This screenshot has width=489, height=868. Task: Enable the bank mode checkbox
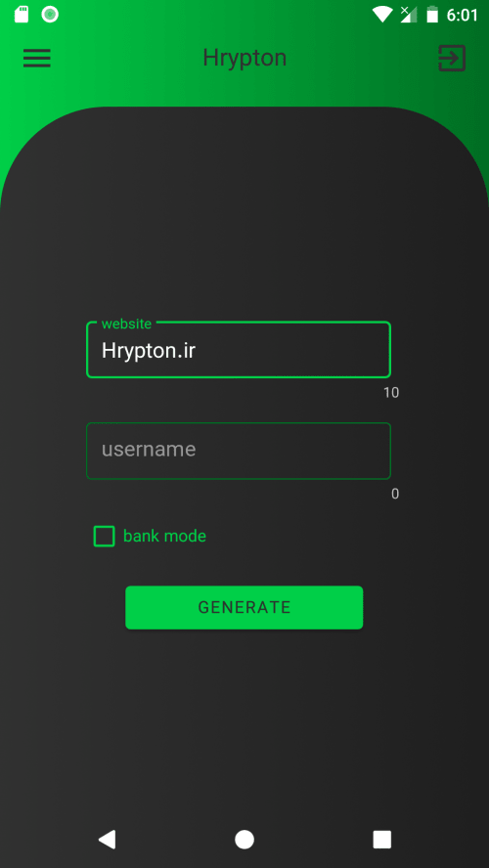(104, 536)
